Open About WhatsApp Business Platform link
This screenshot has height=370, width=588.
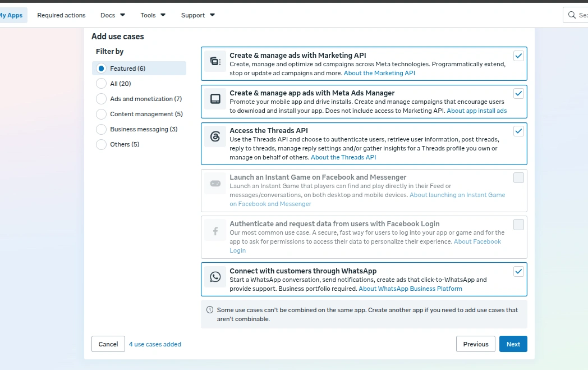(x=410, y=289)
